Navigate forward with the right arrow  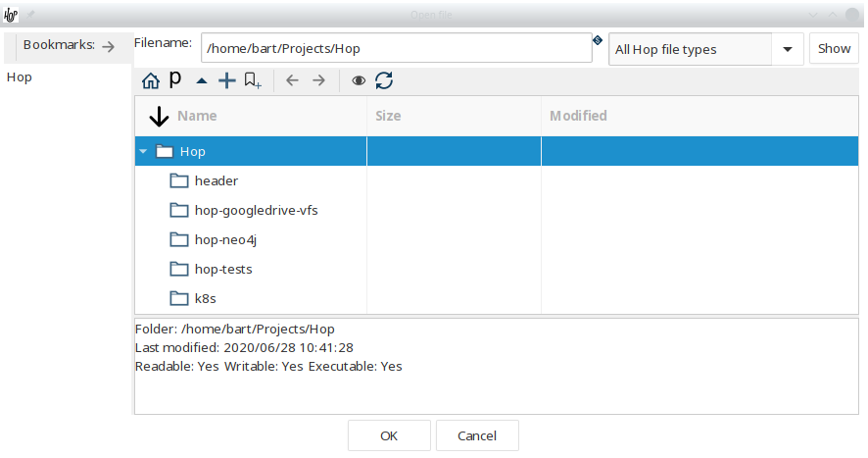click(x=318, y=80)
